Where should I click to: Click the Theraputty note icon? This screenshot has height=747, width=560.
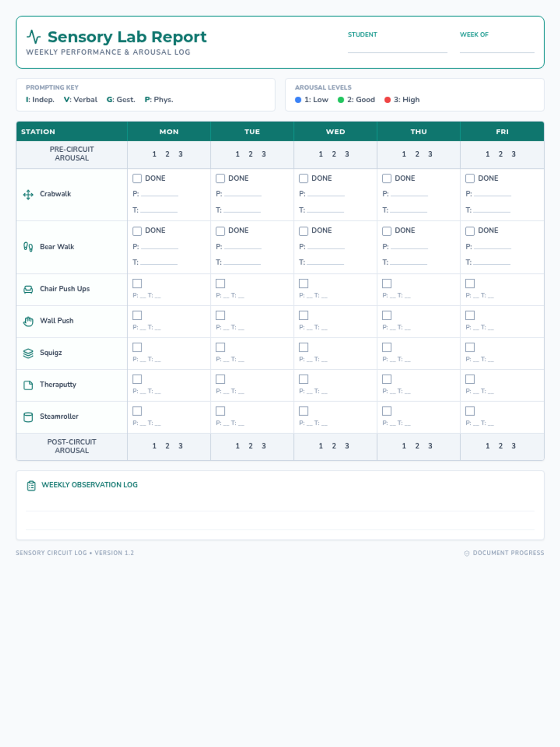pos(28,385)
